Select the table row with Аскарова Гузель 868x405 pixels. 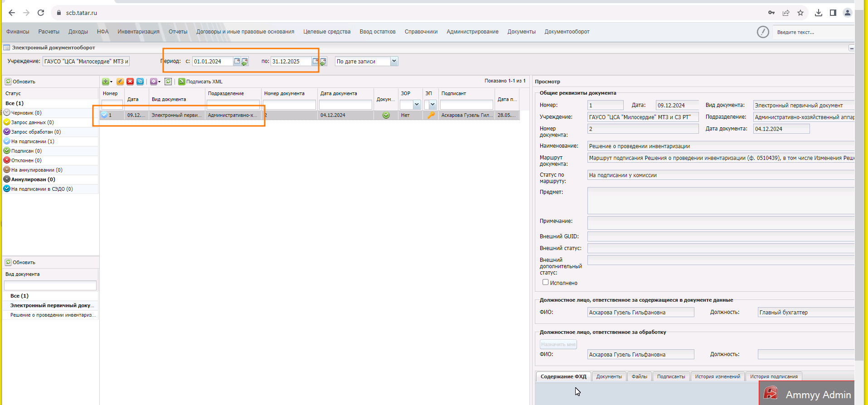click(310, 115)
